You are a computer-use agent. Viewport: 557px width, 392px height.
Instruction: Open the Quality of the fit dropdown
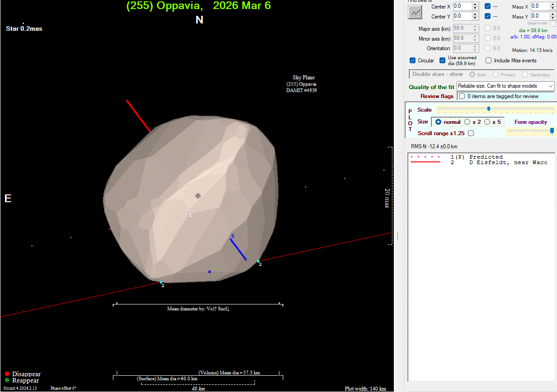click(505, 86)
